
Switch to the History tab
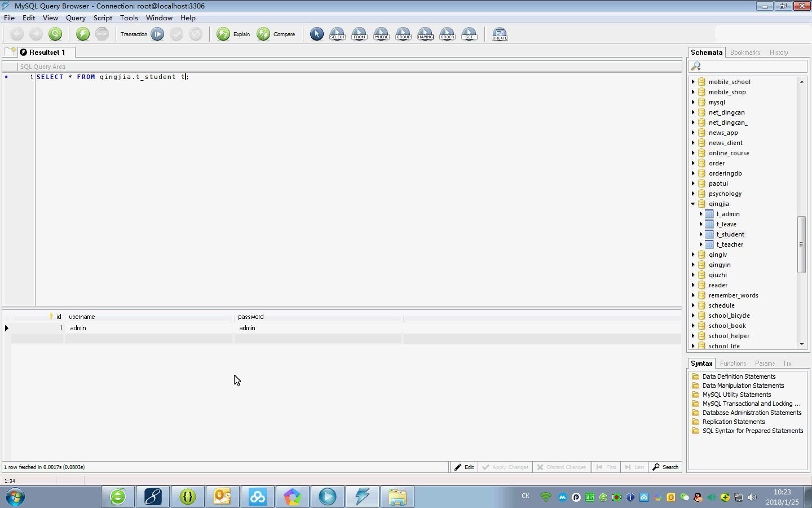(x=779, y=52)
